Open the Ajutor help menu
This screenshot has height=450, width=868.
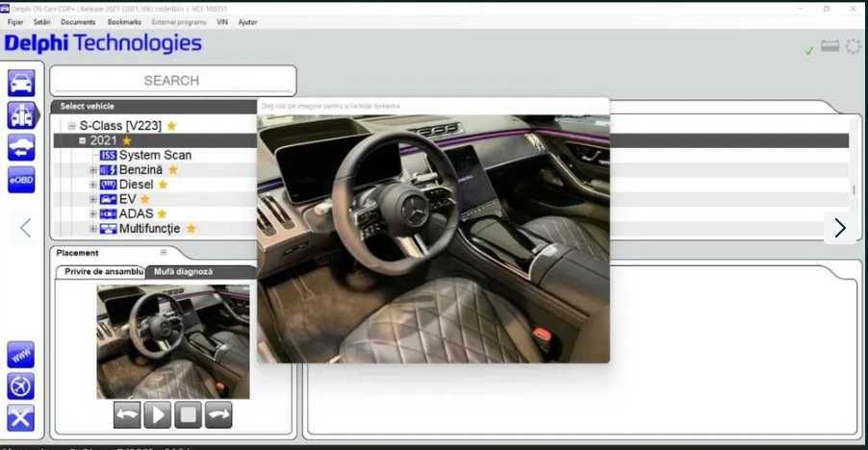(x=247, y=22)
